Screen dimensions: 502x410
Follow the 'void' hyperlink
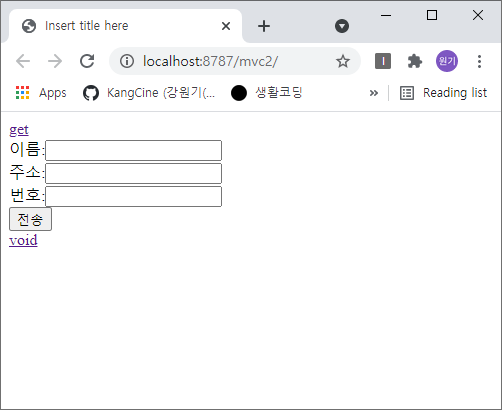pyautogui.click(x=23, y=240)
